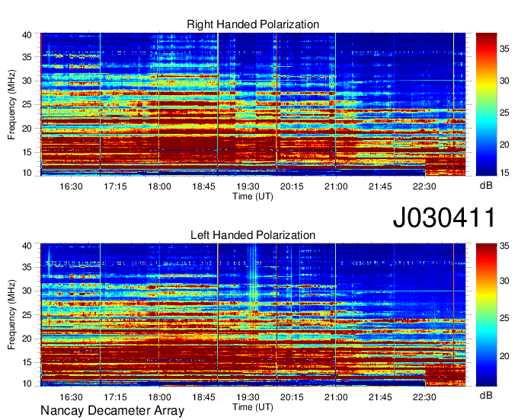Click the "21:45" tick on the top time axis
The width and height of the screenshot is (518, 420).
[x=380, y=186]
